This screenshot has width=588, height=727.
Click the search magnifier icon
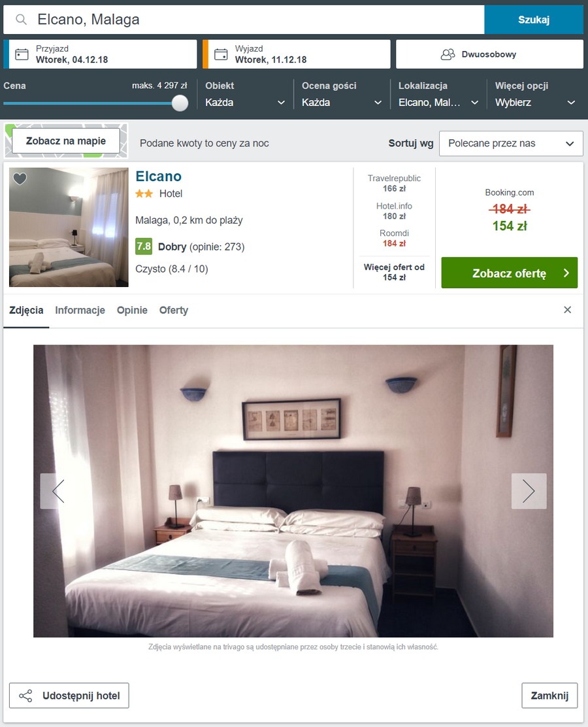[22, 20]
